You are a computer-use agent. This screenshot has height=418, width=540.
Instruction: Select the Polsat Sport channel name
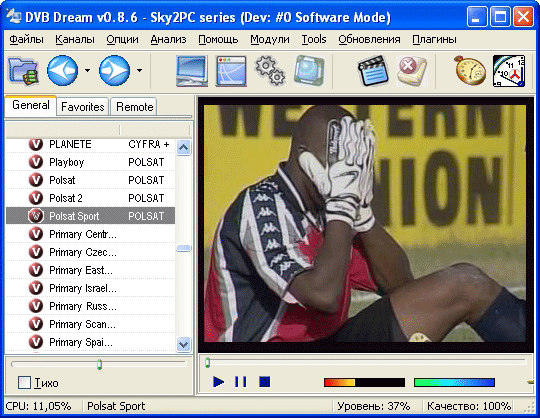click(x=74, y=216)
